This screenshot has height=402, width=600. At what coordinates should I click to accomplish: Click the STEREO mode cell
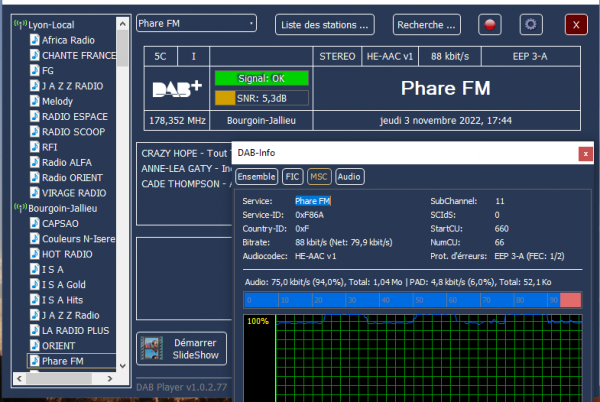pos(337,57)
